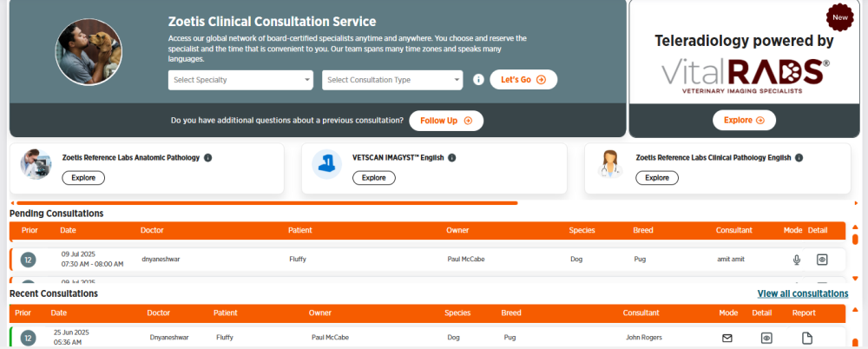Click the horizontal orange services scrollbar
The width and height of the screenshot is (868, 349).
click(x=266, y=203)
